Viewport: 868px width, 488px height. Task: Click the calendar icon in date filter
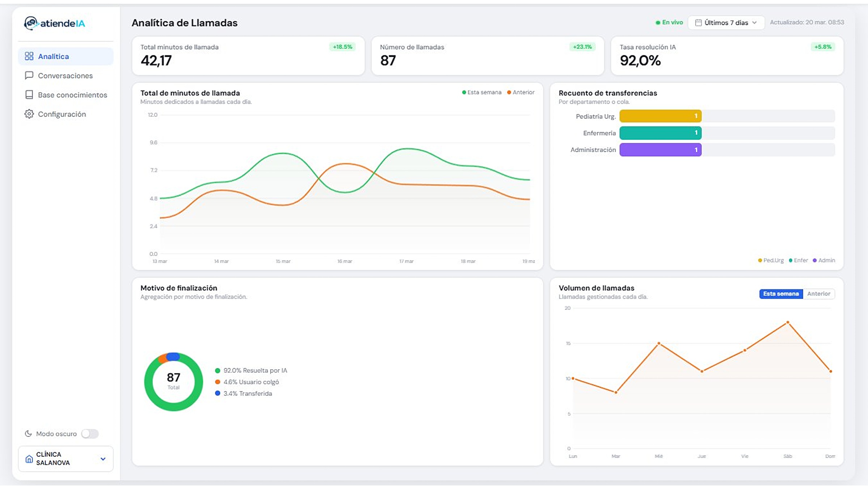coord(698,23)
